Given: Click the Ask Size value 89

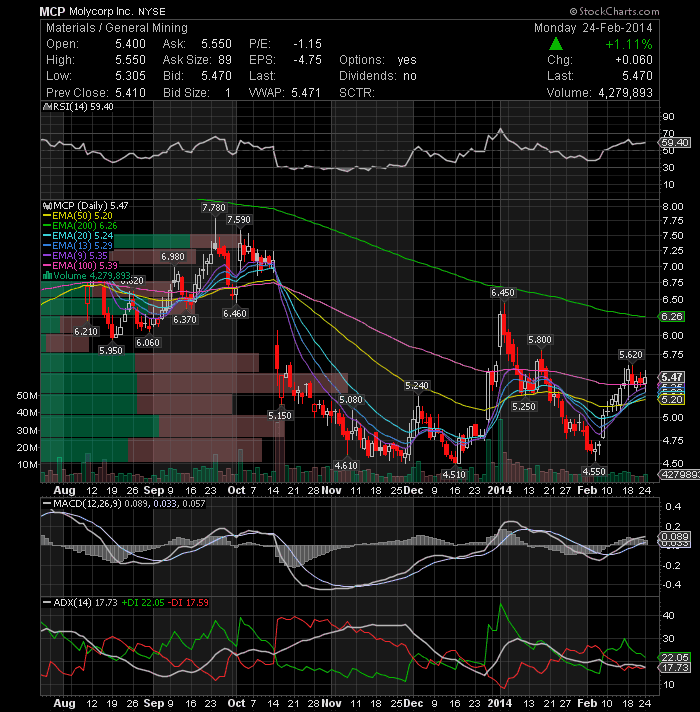Looking at the screenshot, I should click(225, 60).
